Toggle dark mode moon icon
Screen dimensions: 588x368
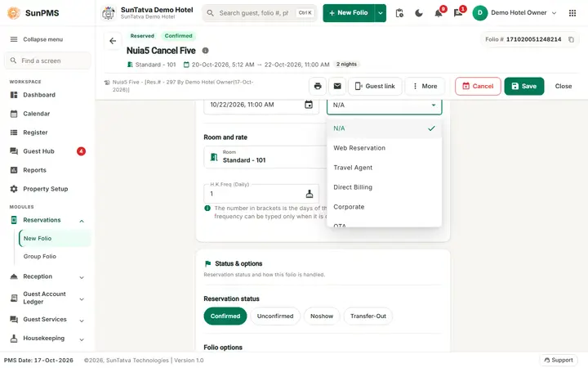tap(419, 13)
